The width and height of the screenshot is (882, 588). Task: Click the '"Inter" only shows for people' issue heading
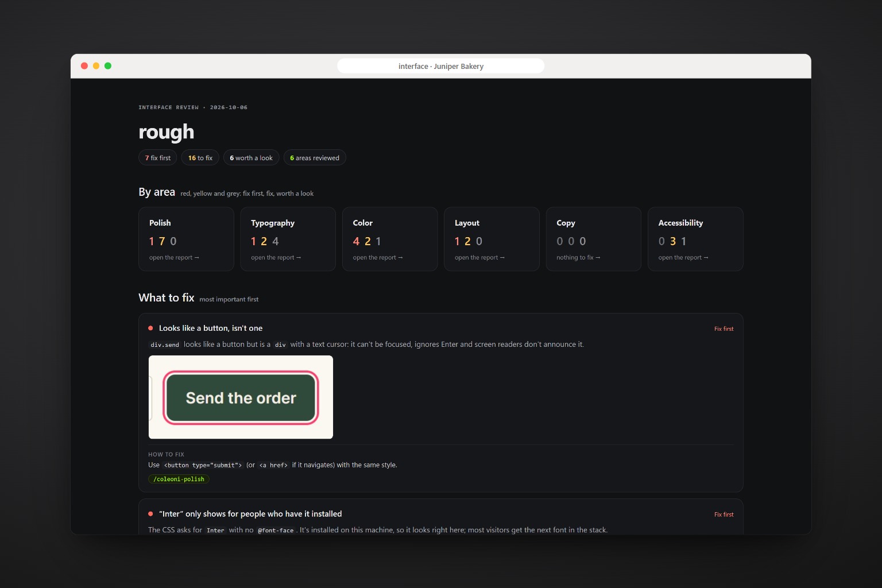[x=250, y=514]
